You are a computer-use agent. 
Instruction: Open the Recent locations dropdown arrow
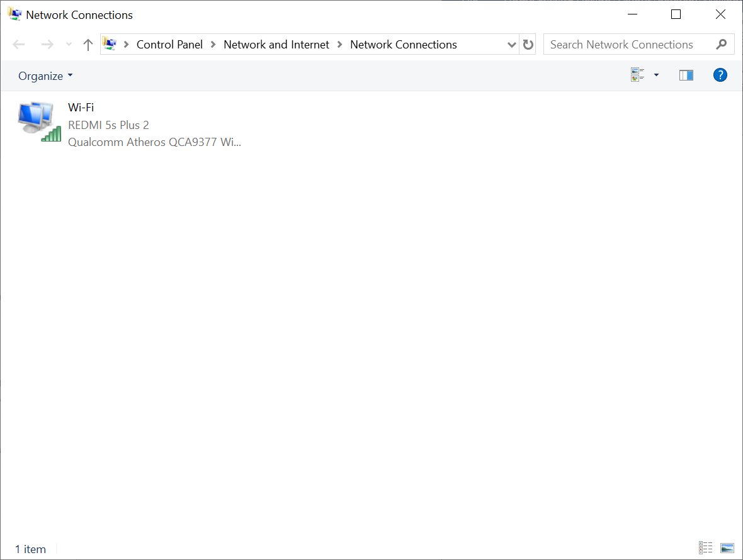(x=69, y=45)
